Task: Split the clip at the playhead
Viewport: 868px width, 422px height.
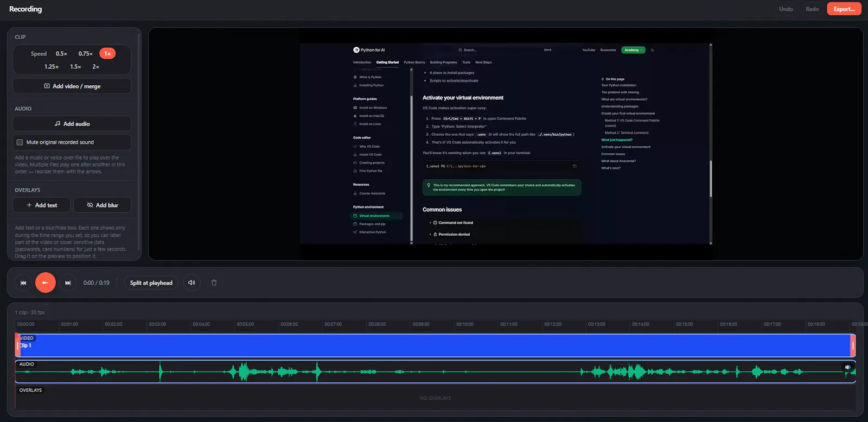Action: (151, 283)
